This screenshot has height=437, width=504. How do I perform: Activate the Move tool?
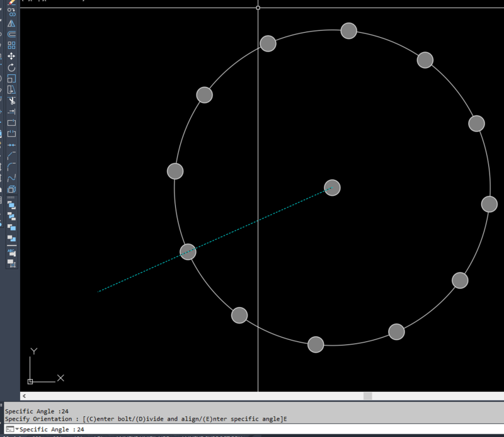click(x=11, y=56)
